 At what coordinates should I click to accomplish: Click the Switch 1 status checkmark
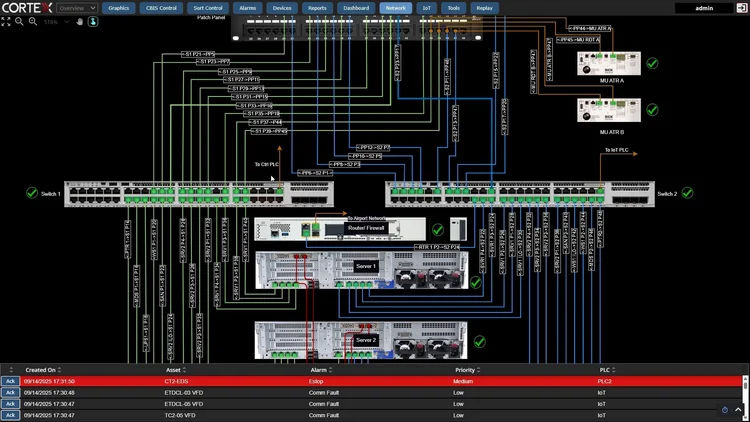click(x=32, y=193)
